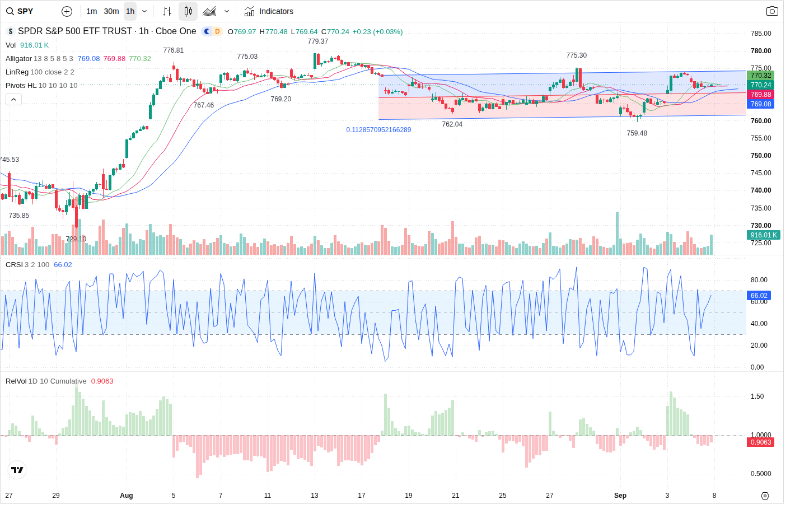
Task: Choose the bars chart style icon
Action: 167,11
